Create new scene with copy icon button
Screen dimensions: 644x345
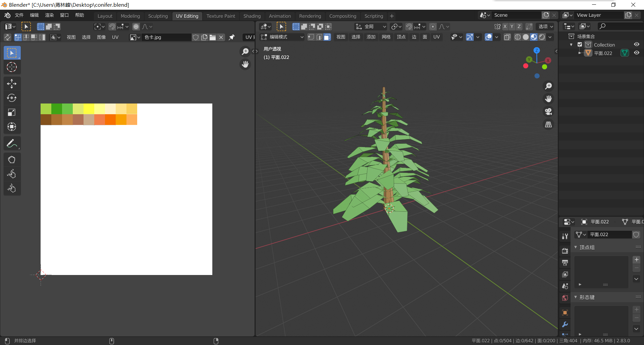pyautogui.click(x=546, y=15)
